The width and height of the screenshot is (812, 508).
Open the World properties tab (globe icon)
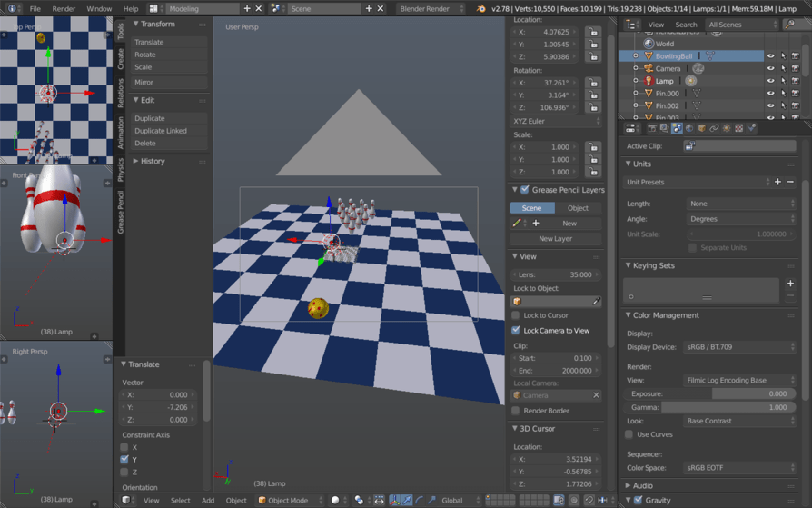[x=689, y=128]
